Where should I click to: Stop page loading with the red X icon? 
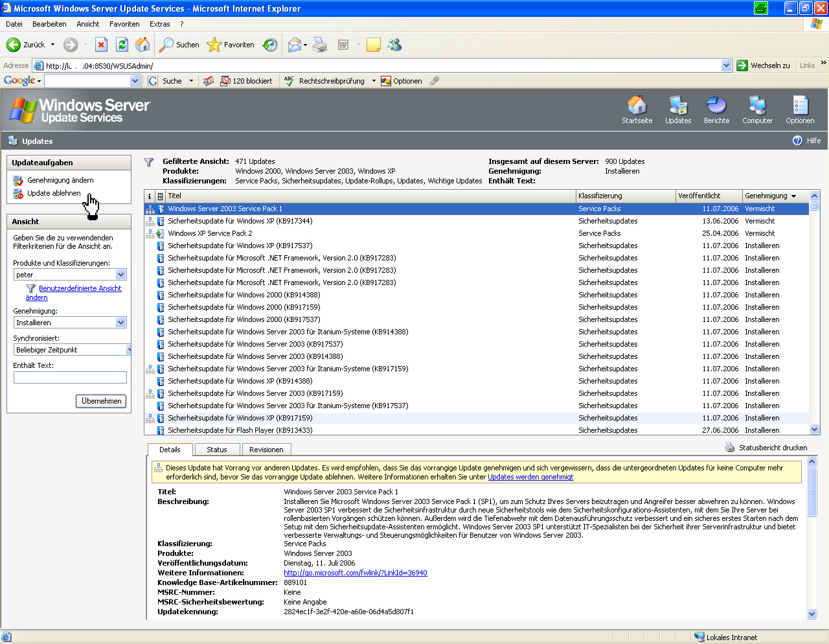(x=101, y=45)
